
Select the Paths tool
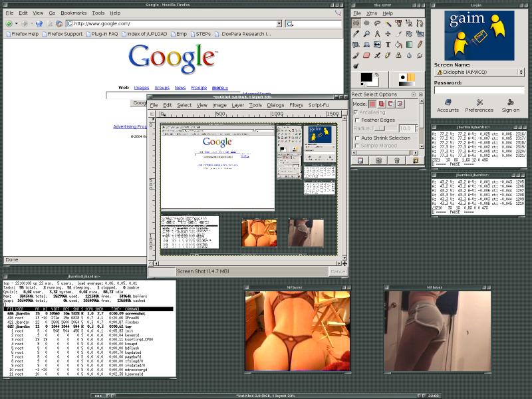pyautogui.click(x=420, y=23)
